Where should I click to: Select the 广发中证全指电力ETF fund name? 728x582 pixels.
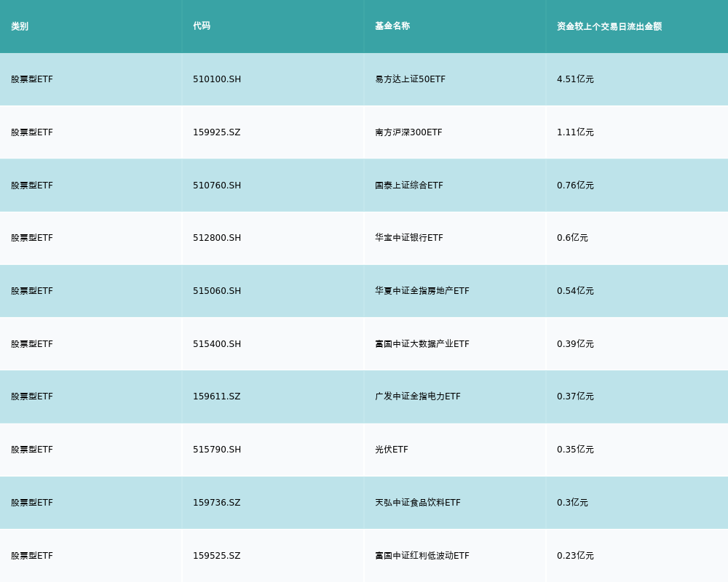click(x=417, y=396)
